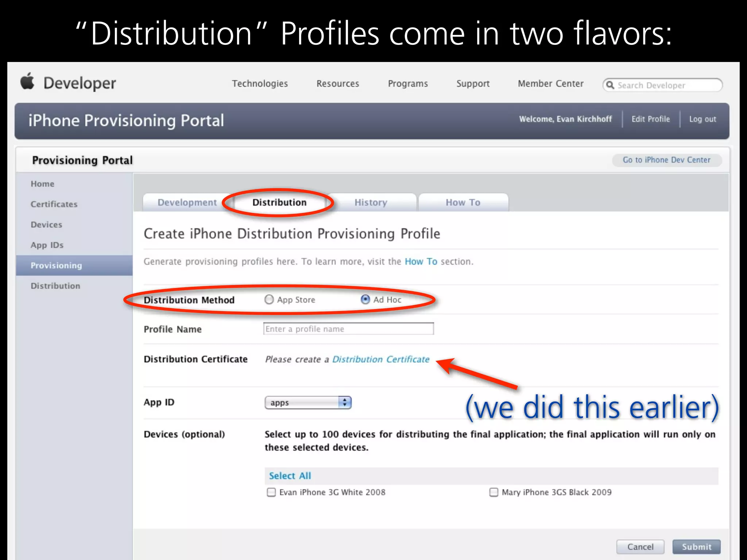The width and height of the screenshot is (747, 560).
Task: Click iPhone Provisioning Portal heading
Action: click(126, 121)
